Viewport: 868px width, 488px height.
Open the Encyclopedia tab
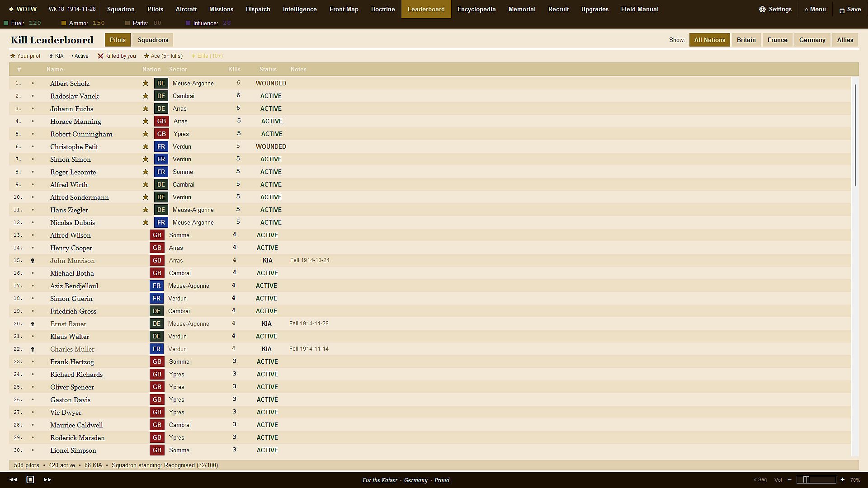point(476,9)
